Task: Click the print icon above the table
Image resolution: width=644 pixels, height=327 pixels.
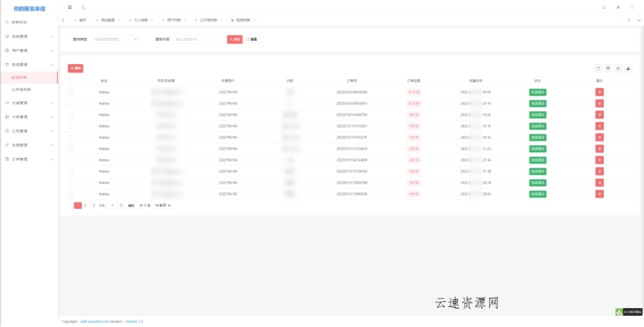Action: (x=618, y=69)
